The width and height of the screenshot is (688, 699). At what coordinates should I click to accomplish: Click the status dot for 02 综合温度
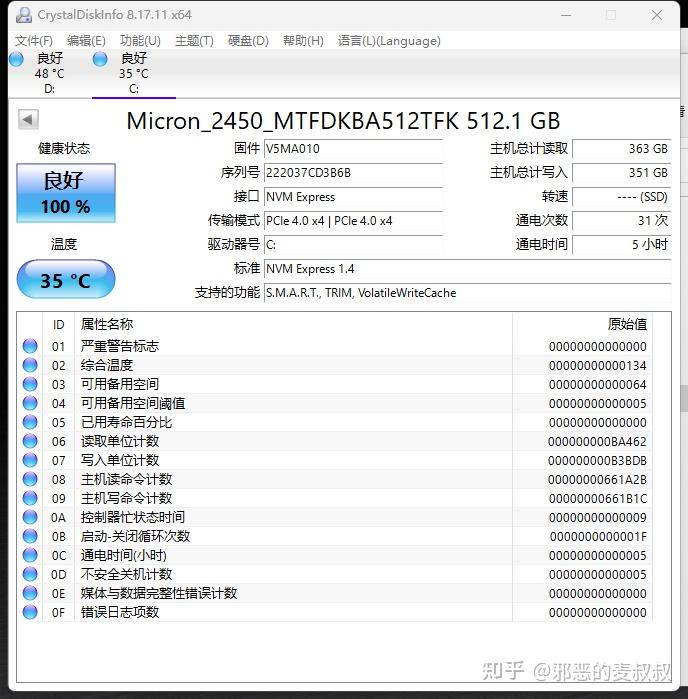pos(30,365)
